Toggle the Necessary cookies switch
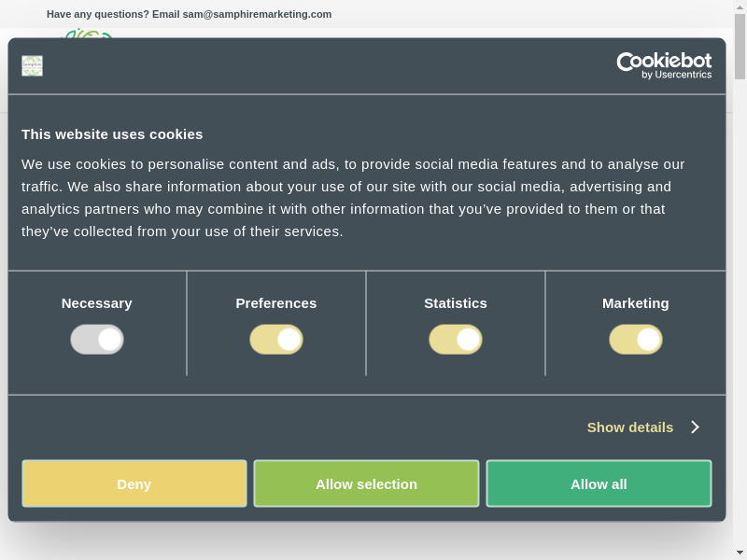The width and height of the screenshot is (747, 560). [x=97, y=340]
